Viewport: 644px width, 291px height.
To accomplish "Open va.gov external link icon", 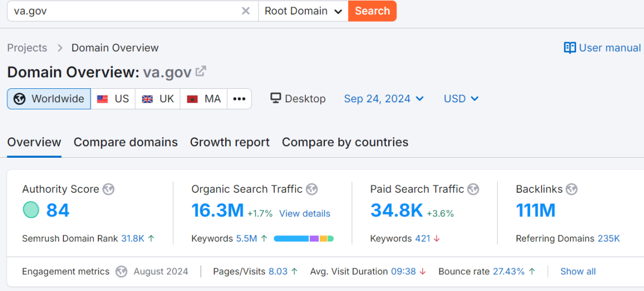I will click(200, 72).
